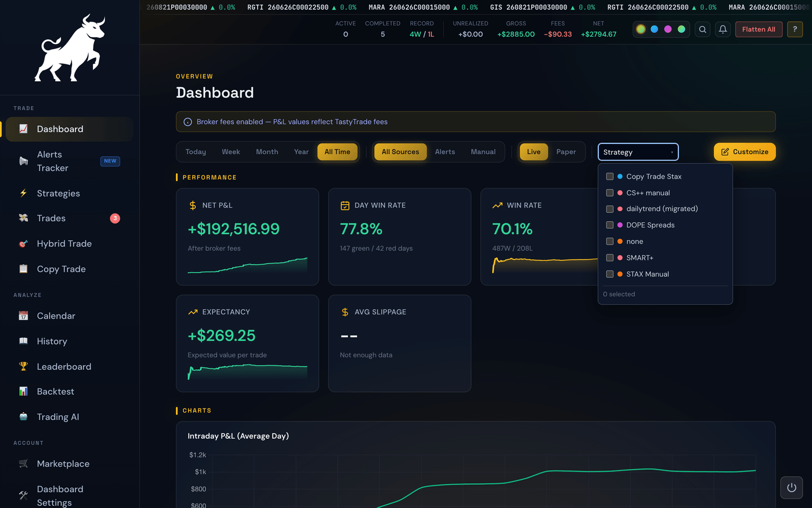Click the magenta color dot in header
The image size is (812, 508).
pos(668,29)
